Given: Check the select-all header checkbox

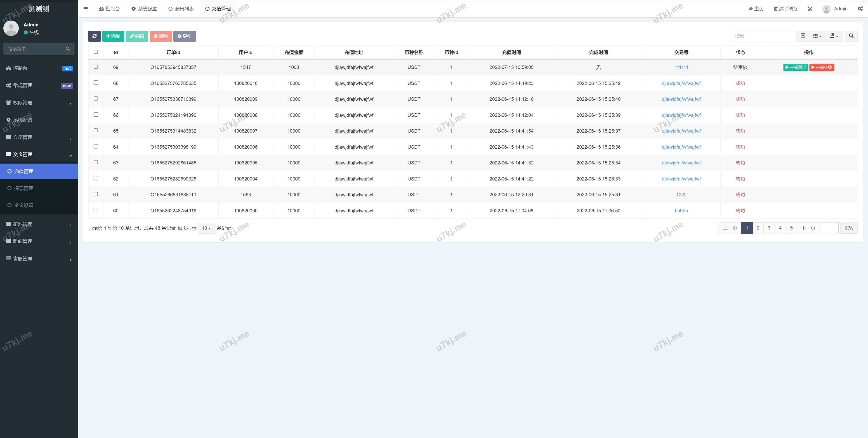Looking at the screenshot, I should 96,52.
